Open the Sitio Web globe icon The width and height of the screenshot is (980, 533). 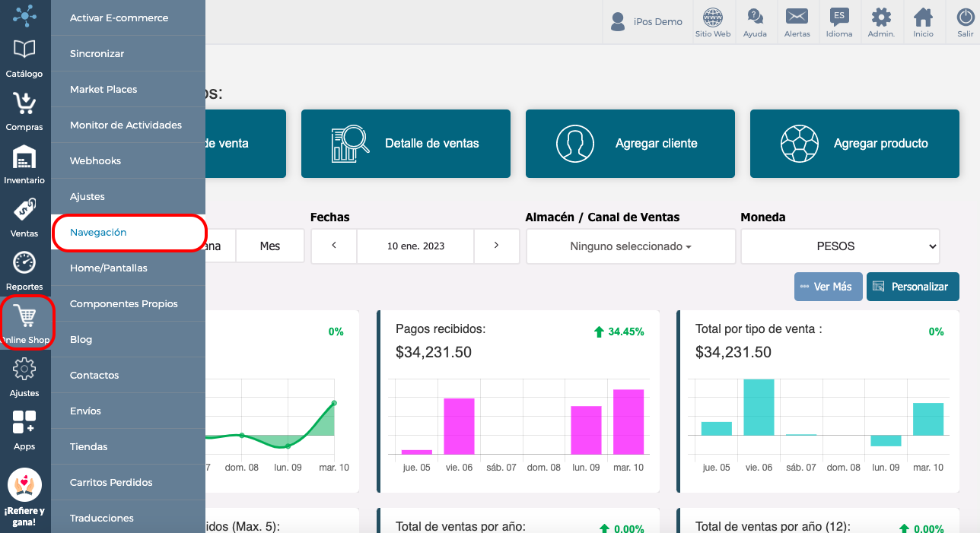(713, 17)
